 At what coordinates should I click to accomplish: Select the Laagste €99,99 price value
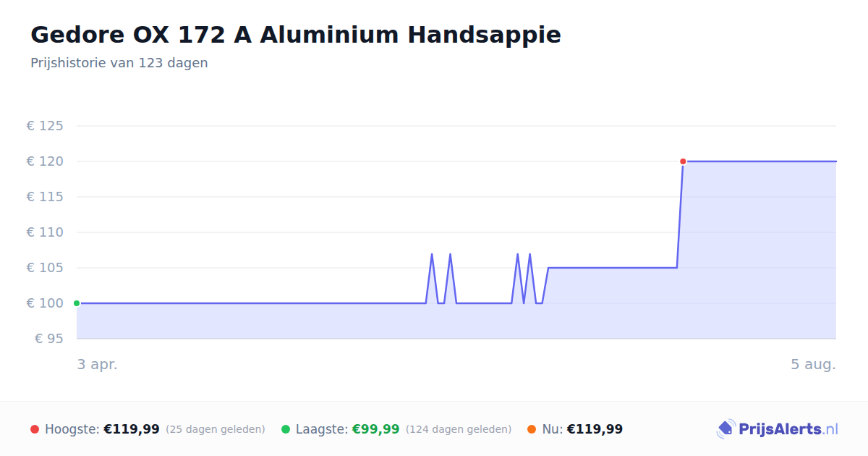click(x=375, y=429)
